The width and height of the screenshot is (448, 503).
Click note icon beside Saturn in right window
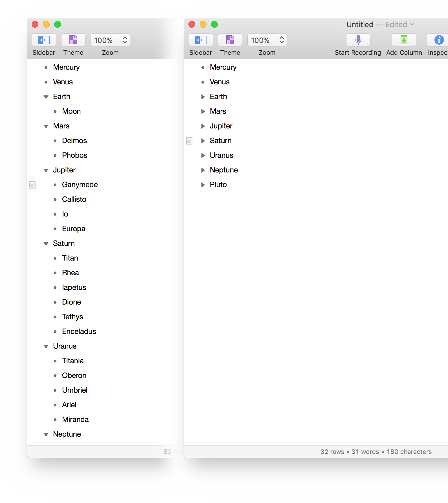[x=189, y=141]
